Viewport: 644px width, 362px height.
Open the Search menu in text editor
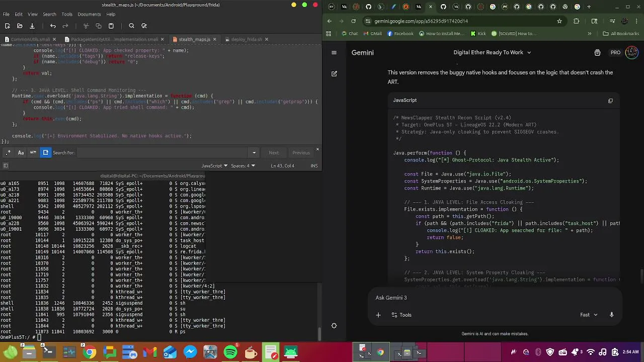pos(49,14)
